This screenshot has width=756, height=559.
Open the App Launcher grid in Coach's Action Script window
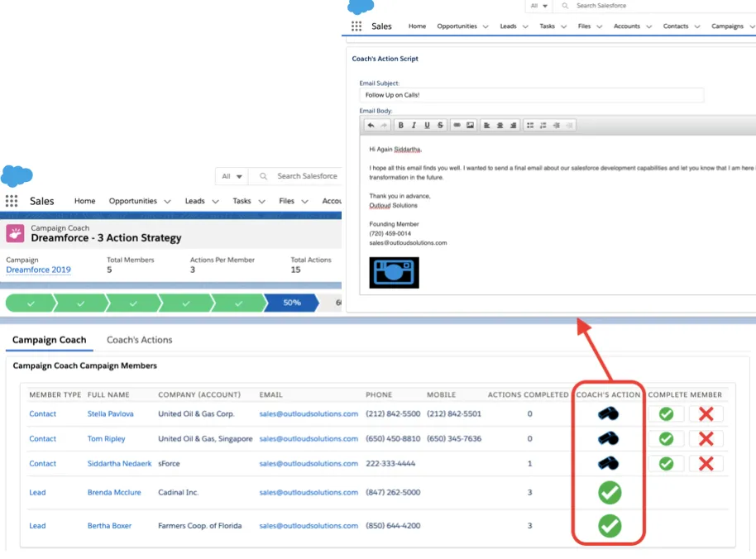click(x=356, y=26)
